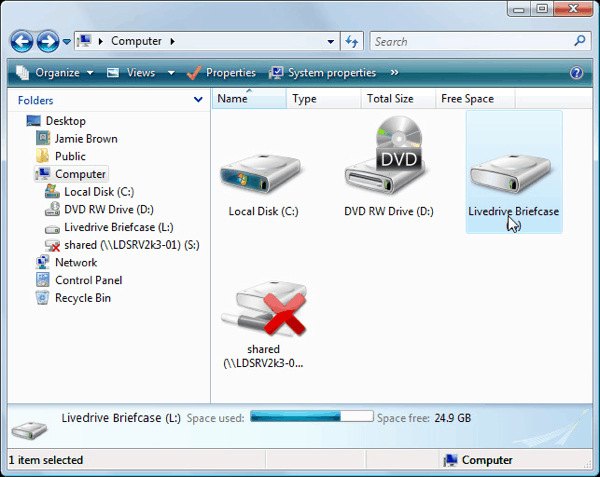The width and height of the screenshot is (600, 477).
Task: Click the Forward navigation arrow
Action: pyautogui.click(x=47, y=41)
